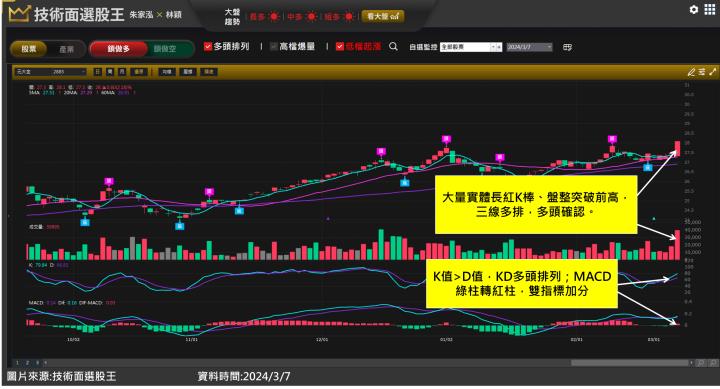Click the magenta sell marker in late February
720x389 pixels.
[x=612, y=139]
